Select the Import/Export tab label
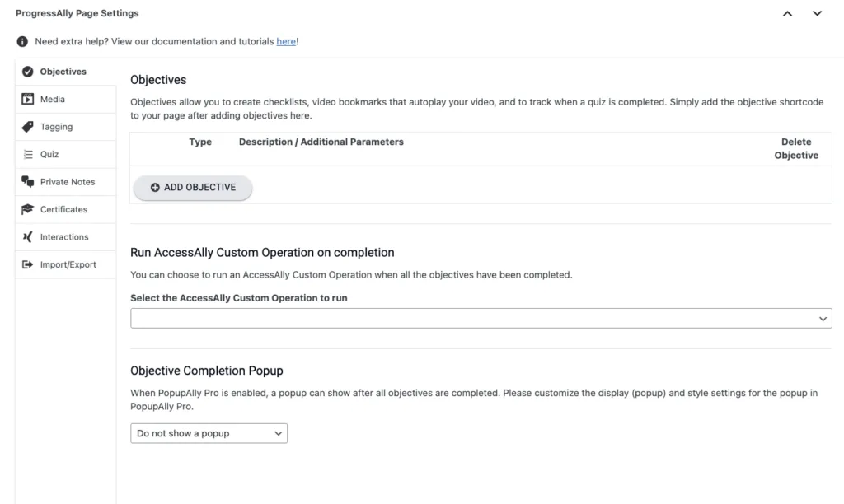The width and height of the screenshot is (844, 504). [x=68, y=264]
